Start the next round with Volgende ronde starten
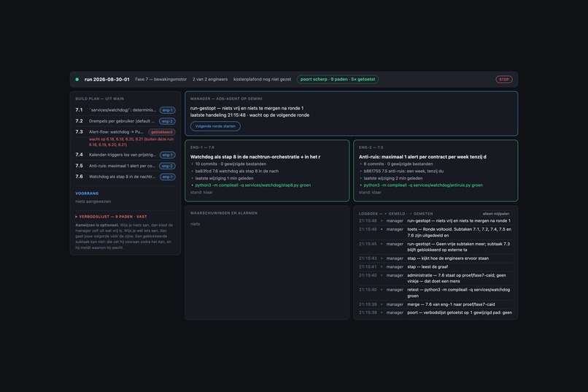Image resolution: width=588 pixels, height=392 pixels. pyautogui.click(x=215, y=126)
